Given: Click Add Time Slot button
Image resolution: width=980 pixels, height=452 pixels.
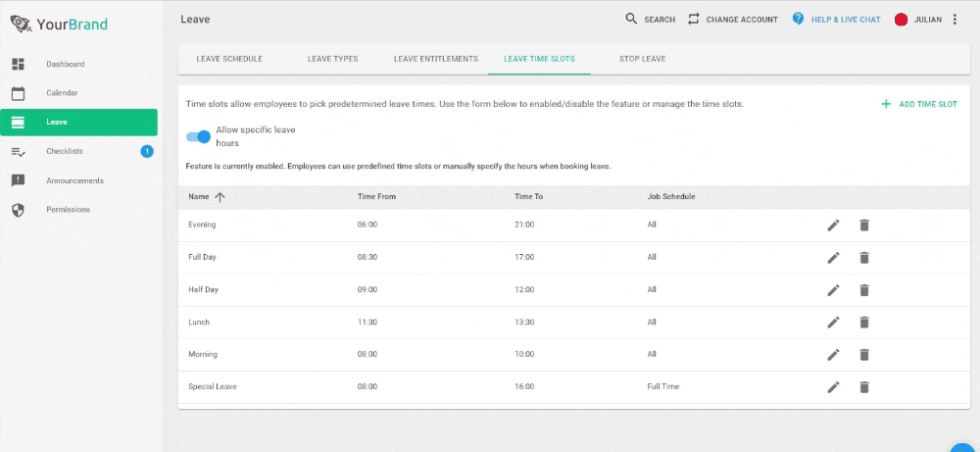Looking at the screenshot, I should coord(919,104).
